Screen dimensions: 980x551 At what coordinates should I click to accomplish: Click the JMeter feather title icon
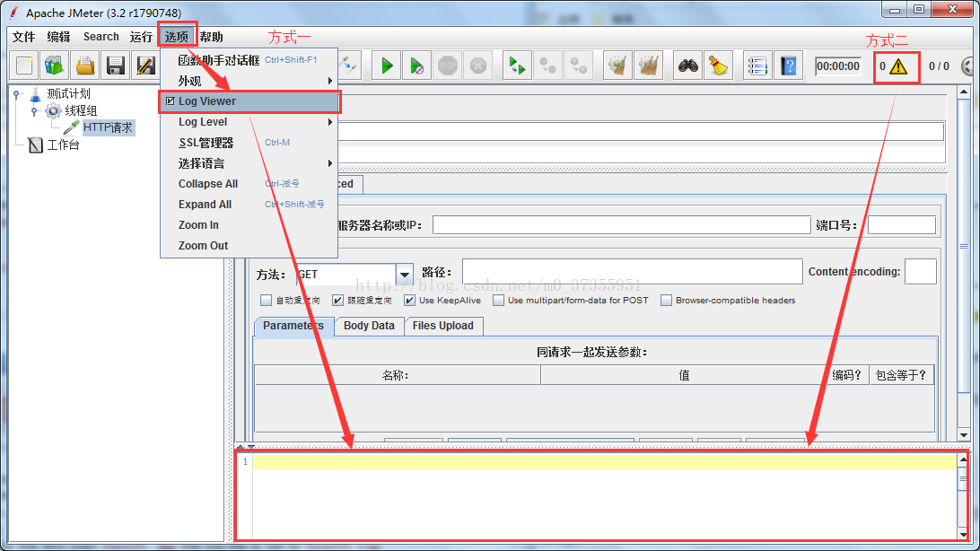pyautogui.click(x=13, y=13)
